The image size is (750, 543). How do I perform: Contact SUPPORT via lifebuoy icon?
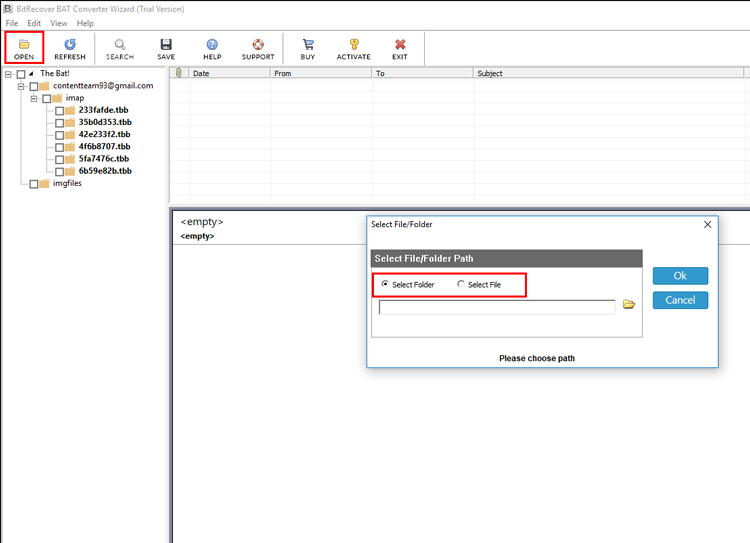(258, 48)
